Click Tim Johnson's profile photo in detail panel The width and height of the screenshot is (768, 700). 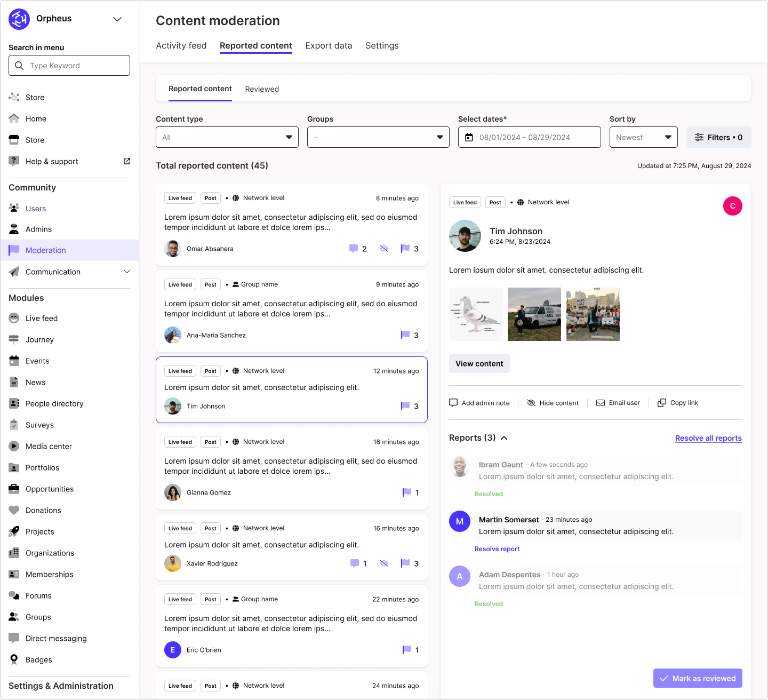click(x=465, y=236)
